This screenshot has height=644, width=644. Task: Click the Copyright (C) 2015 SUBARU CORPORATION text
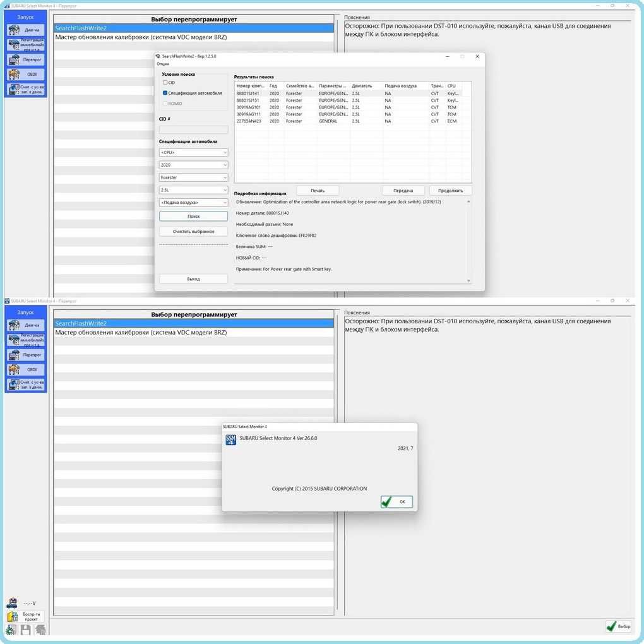[x=319, y=488]
